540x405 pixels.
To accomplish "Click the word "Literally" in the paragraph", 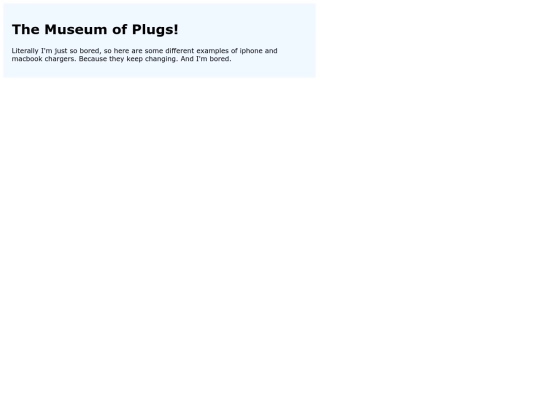I will click(x=25, y=51).
